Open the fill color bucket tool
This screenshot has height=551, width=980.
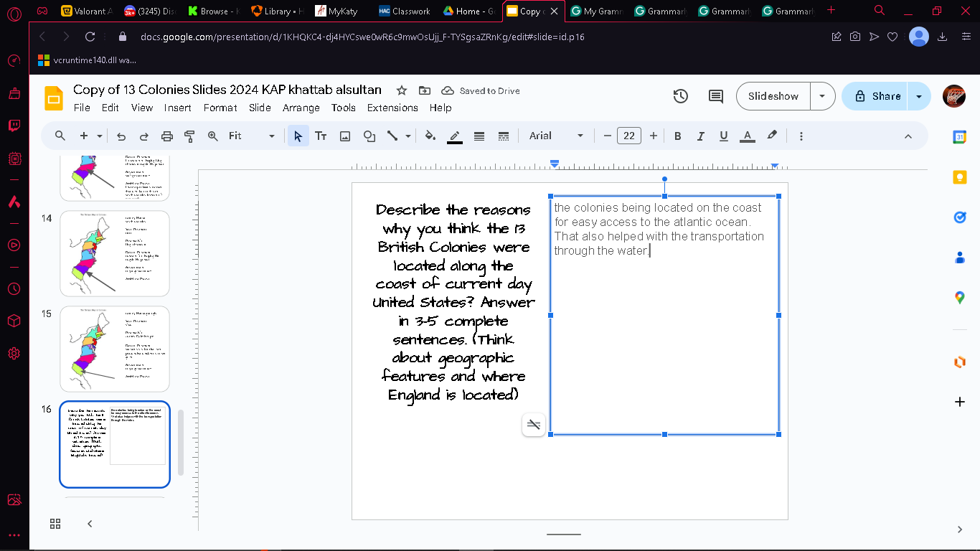[x=430, y=136]
